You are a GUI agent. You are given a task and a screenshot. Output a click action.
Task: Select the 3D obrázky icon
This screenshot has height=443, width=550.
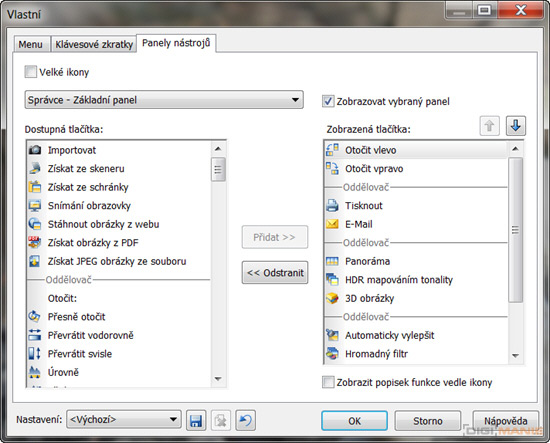click(332, 298)
